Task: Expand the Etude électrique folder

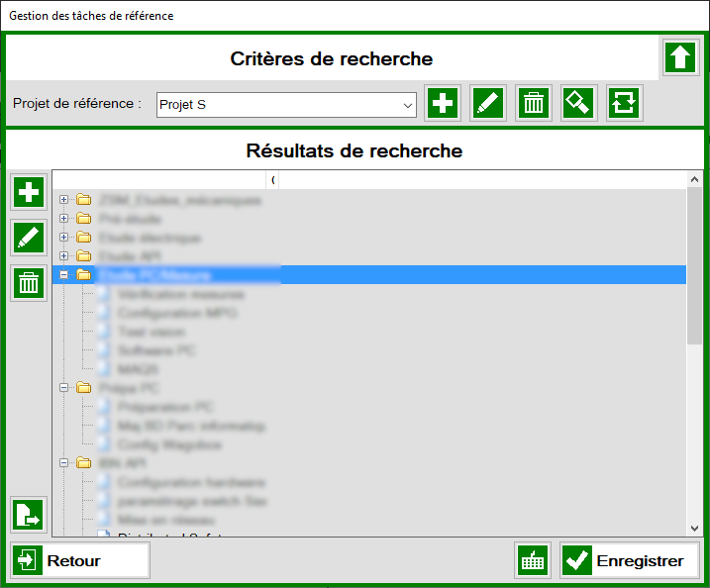Action: [63, 238]
